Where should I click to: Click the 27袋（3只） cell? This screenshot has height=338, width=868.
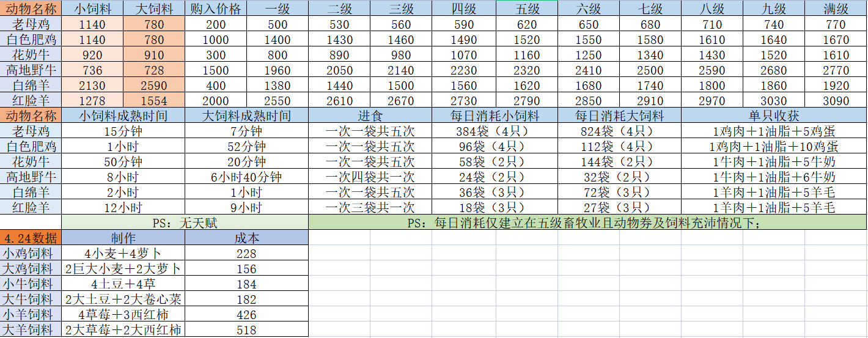point(619,207)
